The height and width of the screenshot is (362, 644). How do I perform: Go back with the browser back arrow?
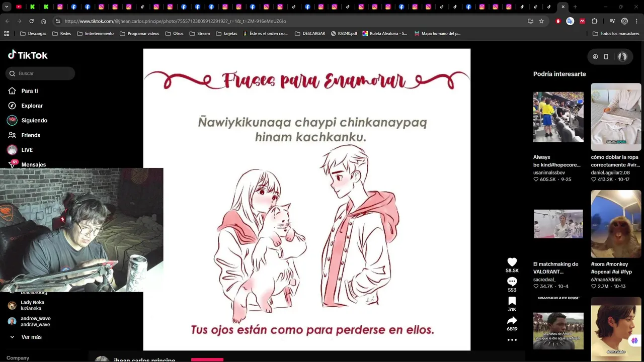[x=7, y=21]
